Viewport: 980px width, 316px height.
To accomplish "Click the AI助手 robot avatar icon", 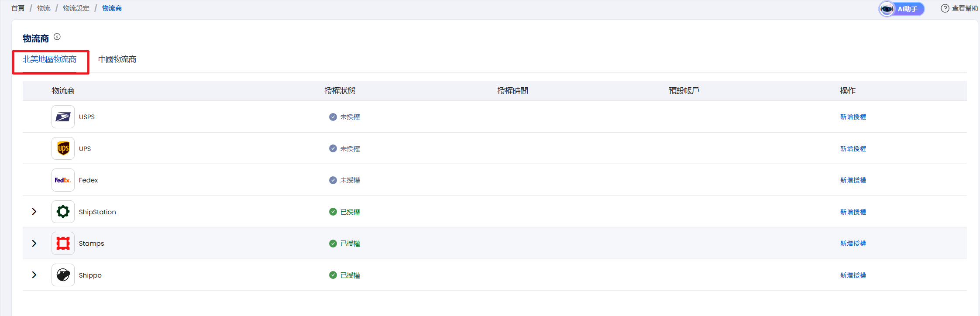I will [x=887, y=9].
